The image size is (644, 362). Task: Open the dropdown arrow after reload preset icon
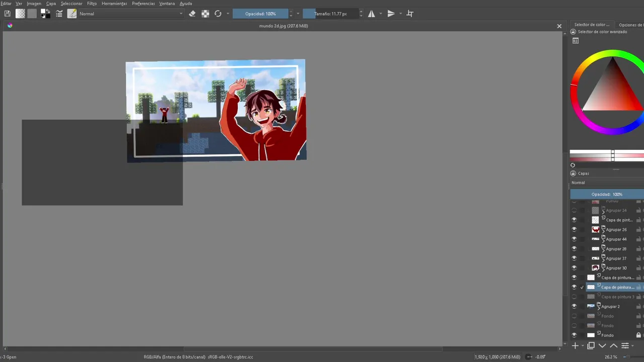tap(228, 14)
